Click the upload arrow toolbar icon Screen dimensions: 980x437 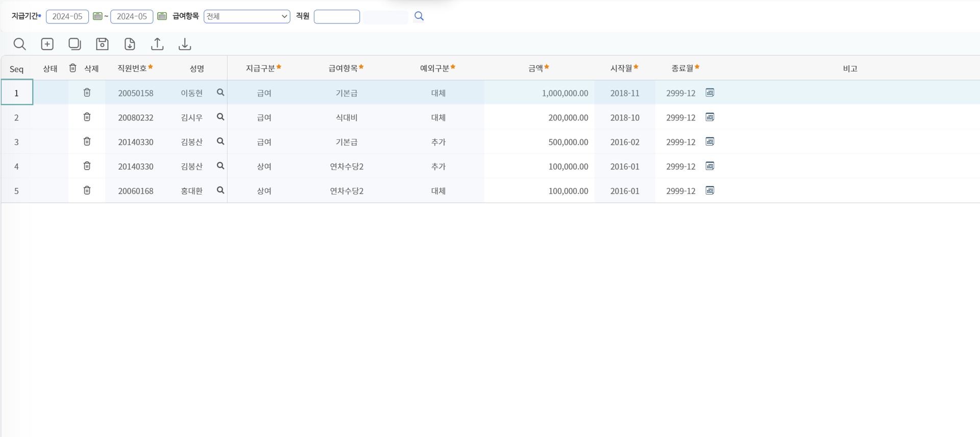[157, 44]
